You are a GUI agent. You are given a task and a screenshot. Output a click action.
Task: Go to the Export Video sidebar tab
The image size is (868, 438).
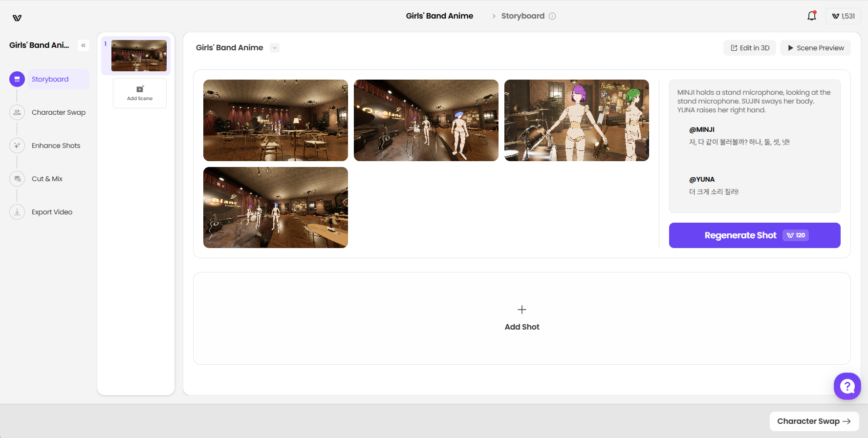52,212
